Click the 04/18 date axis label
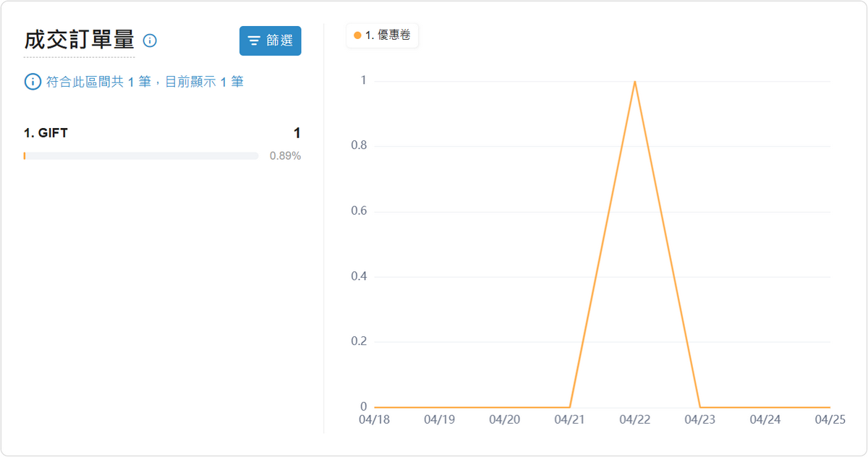This screenshot has height=457, width=868. 374,419
